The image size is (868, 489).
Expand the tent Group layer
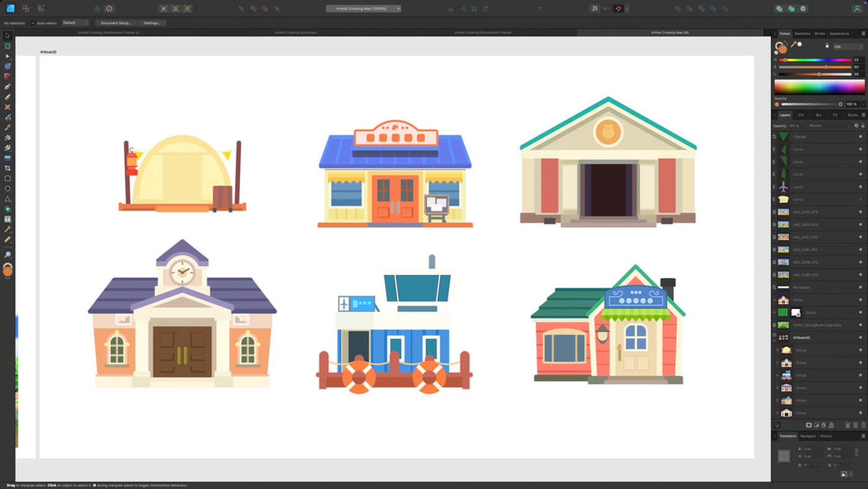777,350
